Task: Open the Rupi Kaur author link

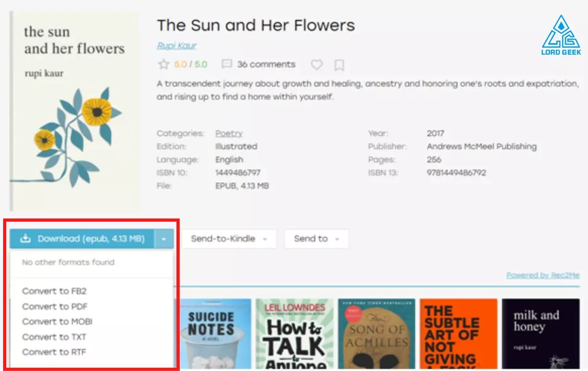Action: (177, 46)
